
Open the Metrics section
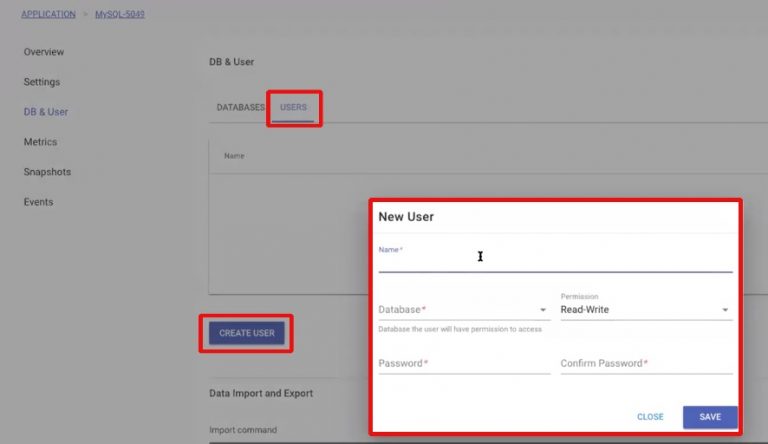tap(40, 142)
